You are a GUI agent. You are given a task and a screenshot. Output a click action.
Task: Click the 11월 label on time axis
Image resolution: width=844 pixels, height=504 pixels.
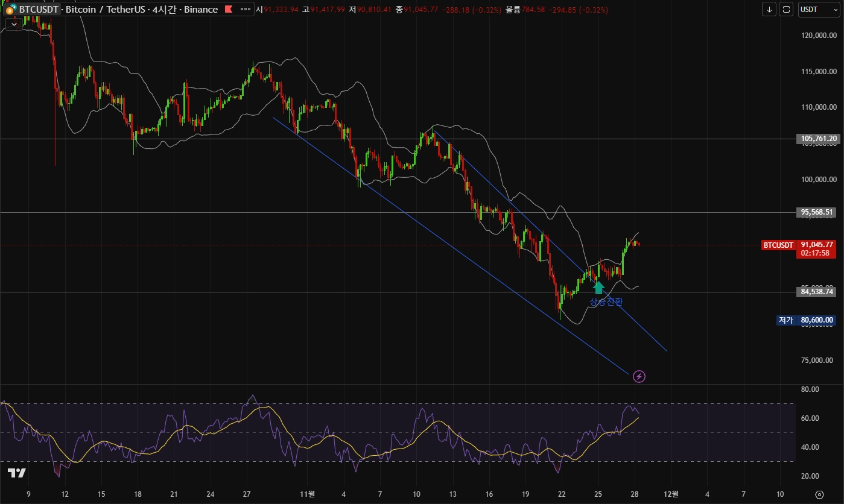[307, 494]
